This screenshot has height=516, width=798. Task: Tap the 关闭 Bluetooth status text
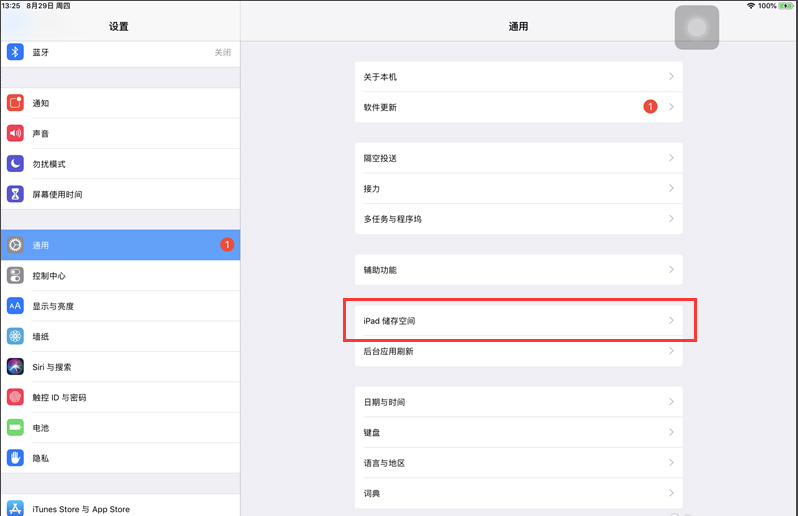[222, 52]
